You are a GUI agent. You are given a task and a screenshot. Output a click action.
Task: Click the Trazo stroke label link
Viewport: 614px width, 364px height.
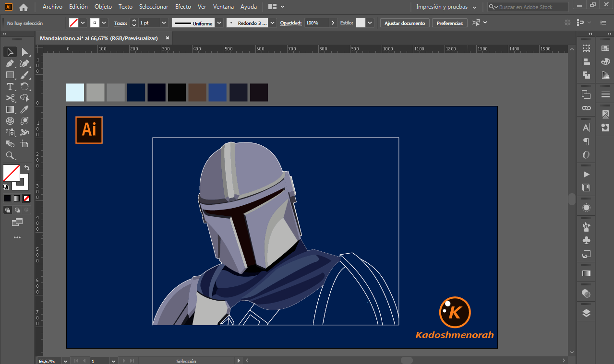click(x=120, y=23)
